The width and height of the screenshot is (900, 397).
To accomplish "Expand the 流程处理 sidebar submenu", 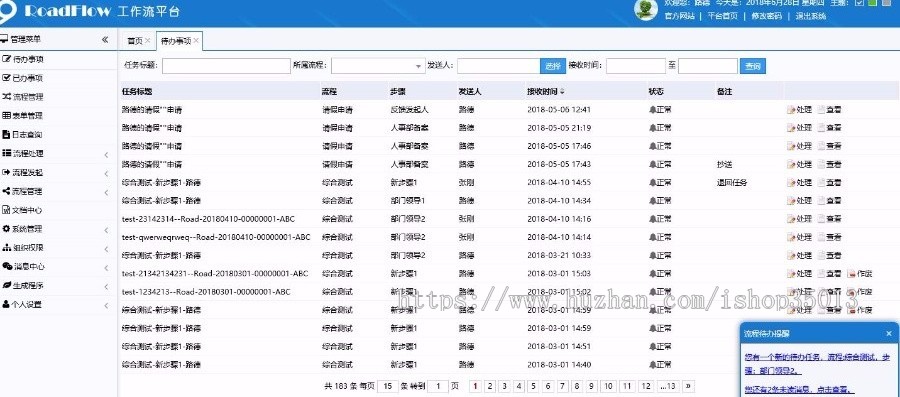I will pyautogui.click(x=106, y=154).
